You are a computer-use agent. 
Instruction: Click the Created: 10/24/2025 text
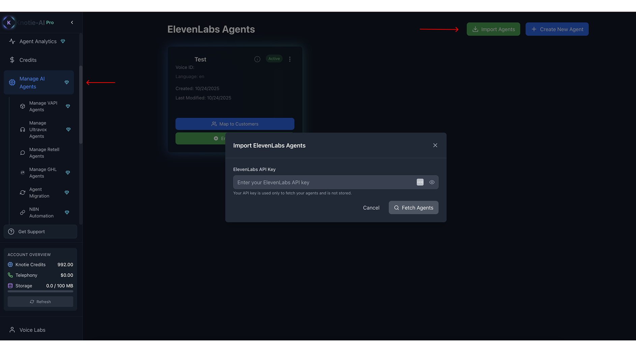[197, 89]
